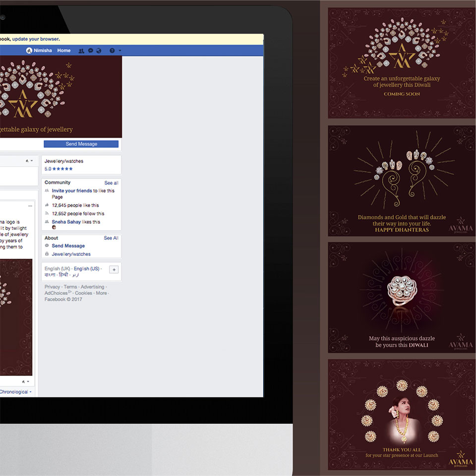Click the Send Message button
476x476 pixels.
pos(81,144)
